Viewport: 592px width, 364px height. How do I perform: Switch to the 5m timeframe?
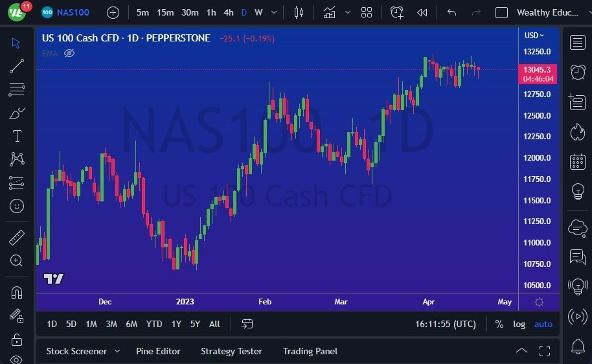pyautogui.click(x=142, y=12)
